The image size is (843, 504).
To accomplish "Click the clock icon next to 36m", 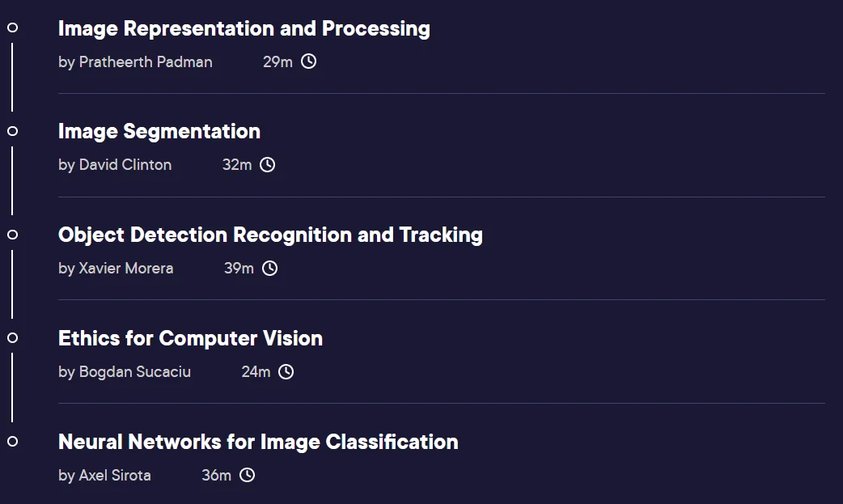I will pyautogui.click(x=247, y=475).
